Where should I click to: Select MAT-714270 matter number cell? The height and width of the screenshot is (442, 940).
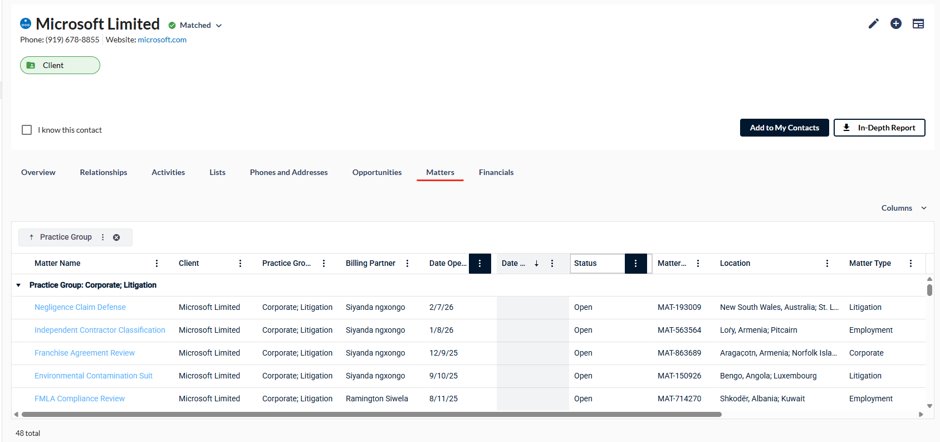point(679,398)
